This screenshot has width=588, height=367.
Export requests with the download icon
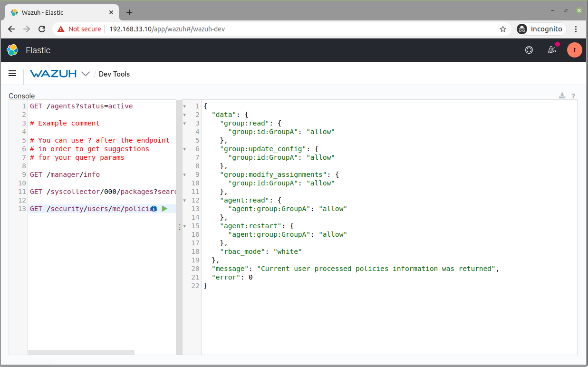coord(562,96)
